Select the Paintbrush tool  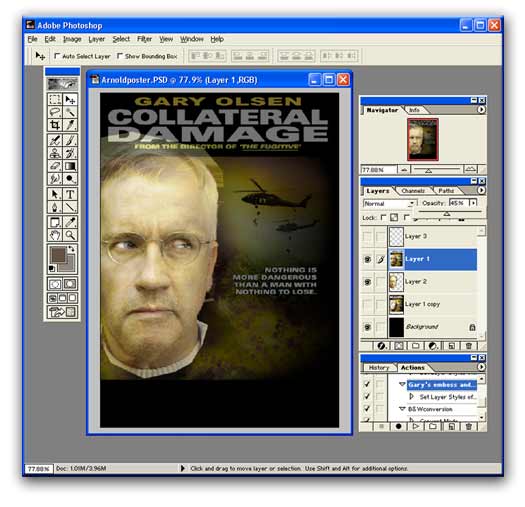(70, 140)
